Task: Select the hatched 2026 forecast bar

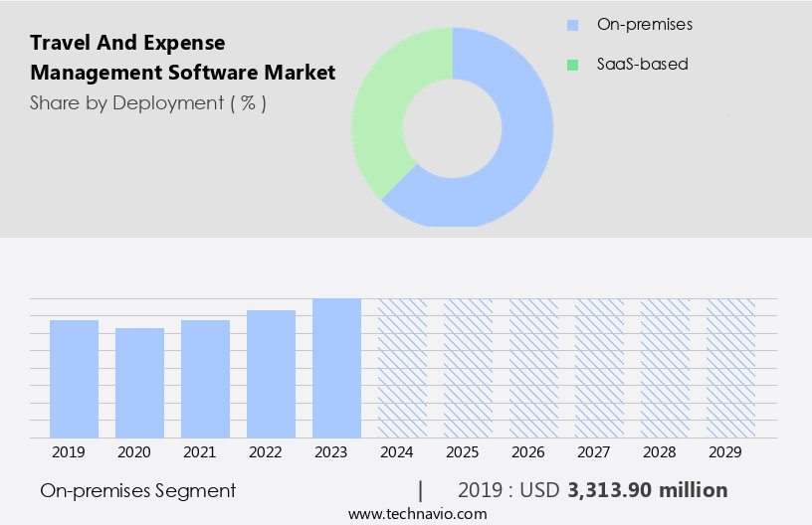Action: (534, 368)
